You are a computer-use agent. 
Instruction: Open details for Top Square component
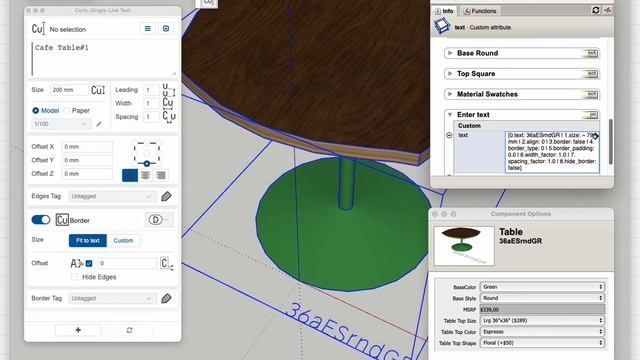(591, 73)
